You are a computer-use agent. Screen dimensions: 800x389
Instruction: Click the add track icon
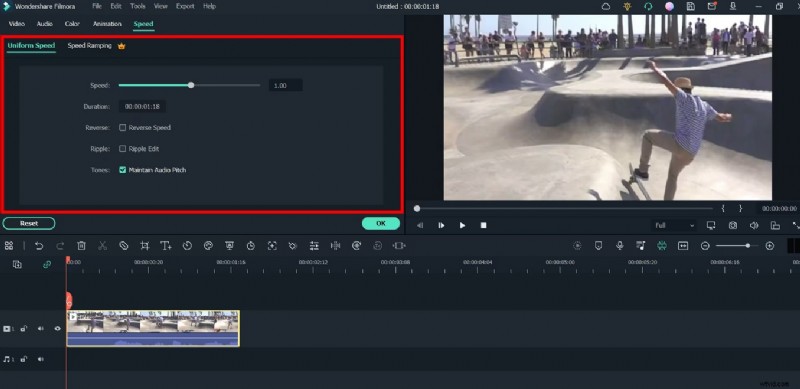coord(17,264)
